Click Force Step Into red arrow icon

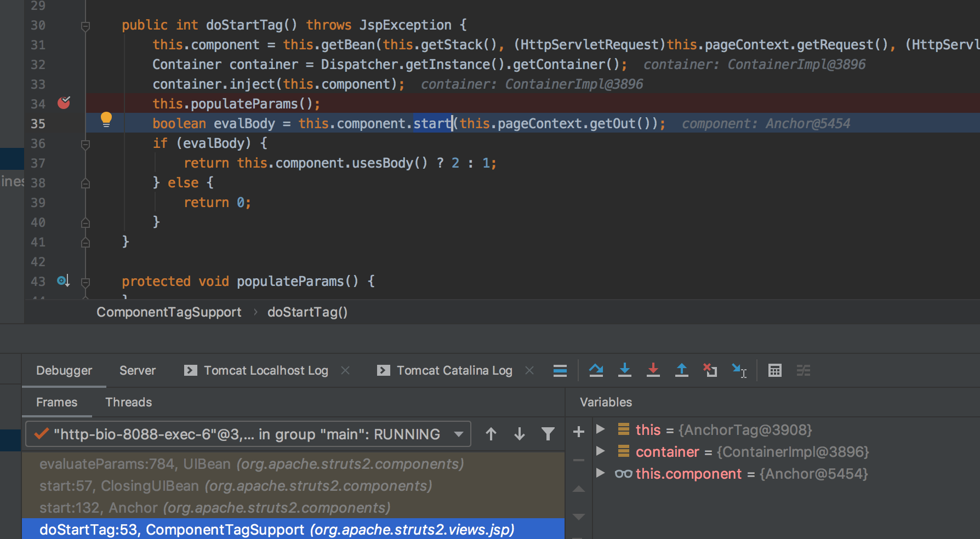pyautogui.click(x=653, y=371)
